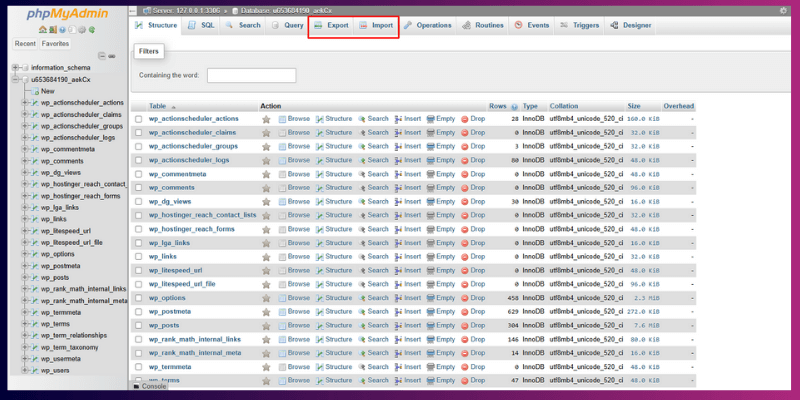This screenshot has height=400, width=800.
Task: Collapse navigation panel using top arrow button
Action: point(133,10)
